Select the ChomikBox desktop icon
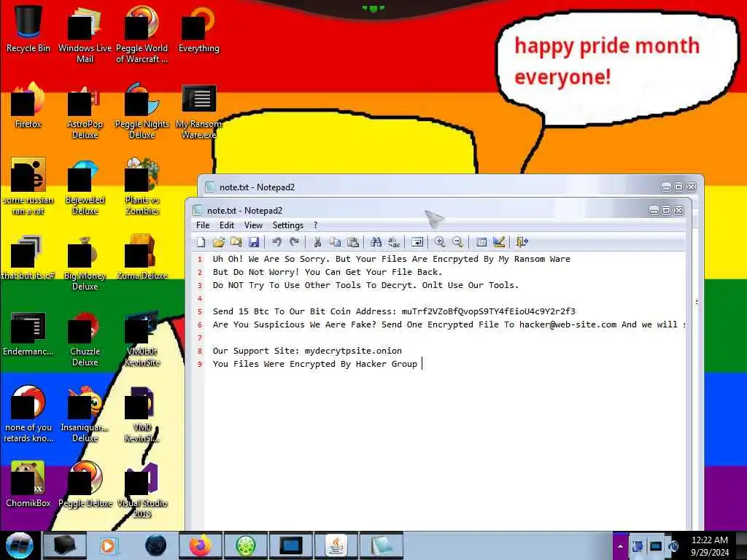 pyautogui.click(x=28, y=484)
